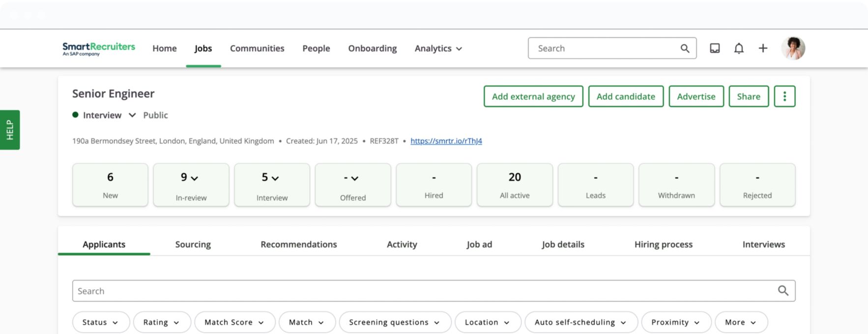This screenshot has height=334, width=868.
Task: Click the applicants Search input field
Action: coord(423,291)
